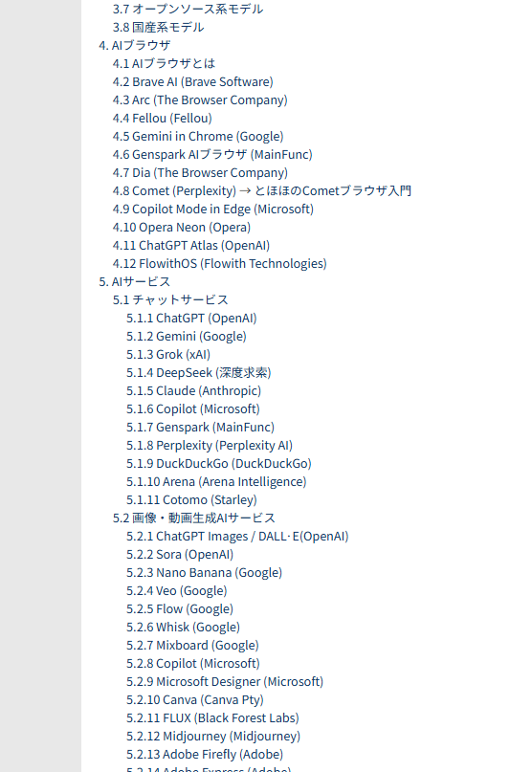532x772 pixels.
Task: Open 4.8 Comet (Perplexity) link
Action: pos(174,191)
